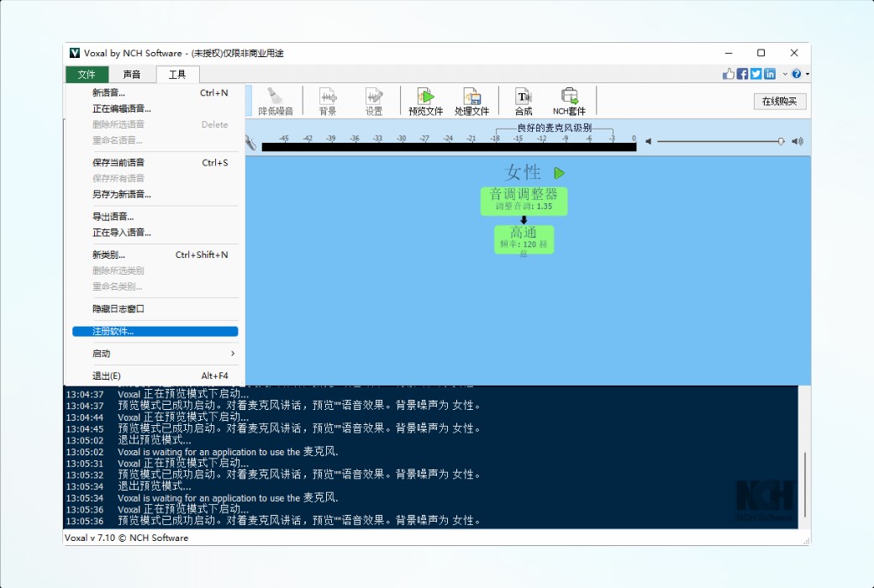
Task: Choose 新类别... menu item
Action: pos(155,255)
